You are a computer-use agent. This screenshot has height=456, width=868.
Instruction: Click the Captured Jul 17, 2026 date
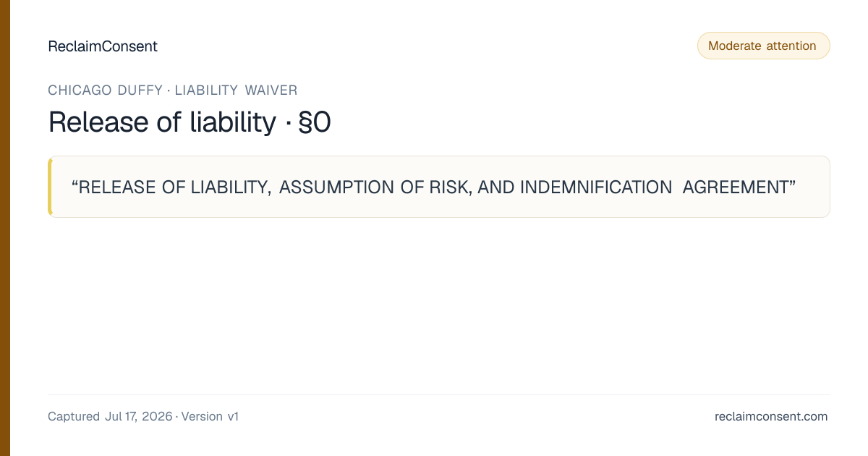pyautogui.click(x=110, y=416)
